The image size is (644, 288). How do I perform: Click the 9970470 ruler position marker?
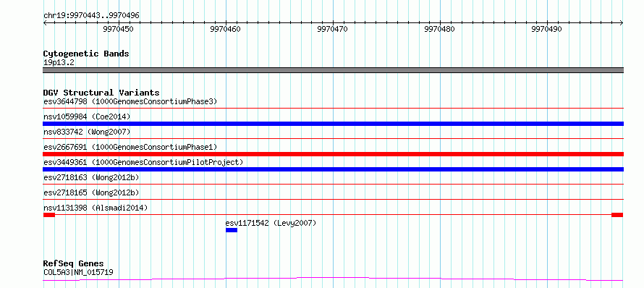(x=332, y=29)
